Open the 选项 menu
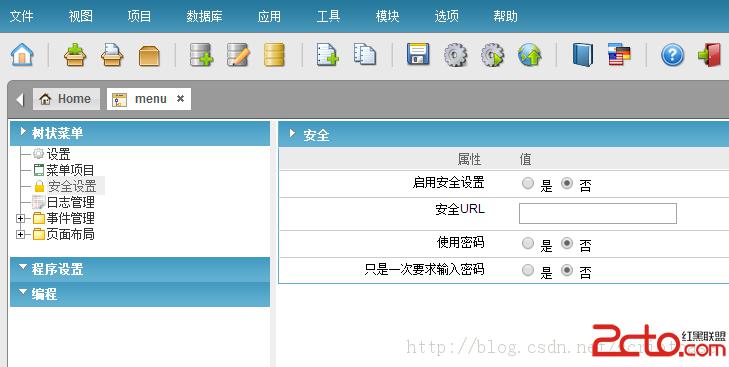This screenshot has width=729, height=367. click(446, 16)
